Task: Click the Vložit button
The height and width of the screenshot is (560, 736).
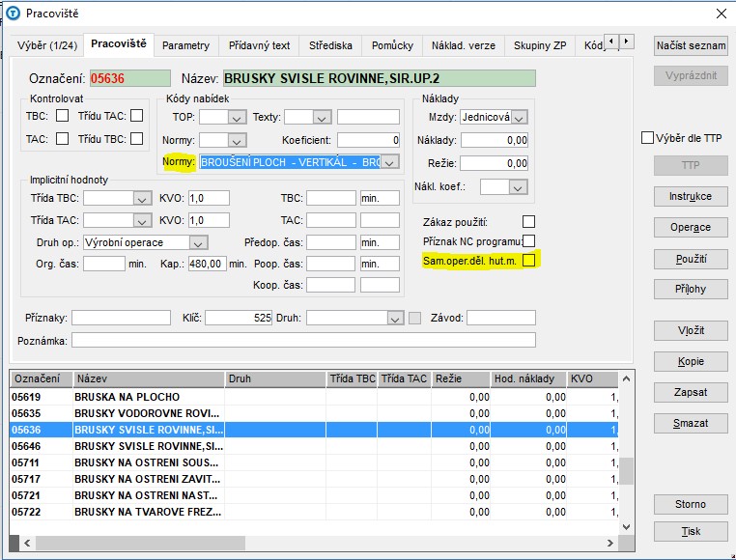Action: click(x=691, y=330)
